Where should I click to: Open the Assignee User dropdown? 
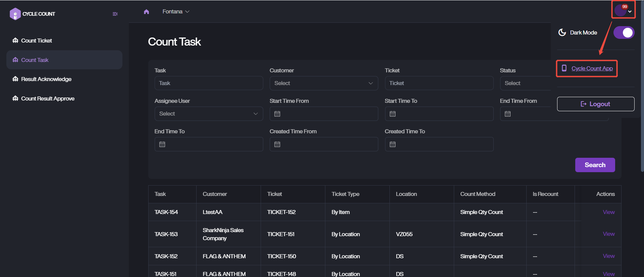pyautogui.click(x=209, y=114)
